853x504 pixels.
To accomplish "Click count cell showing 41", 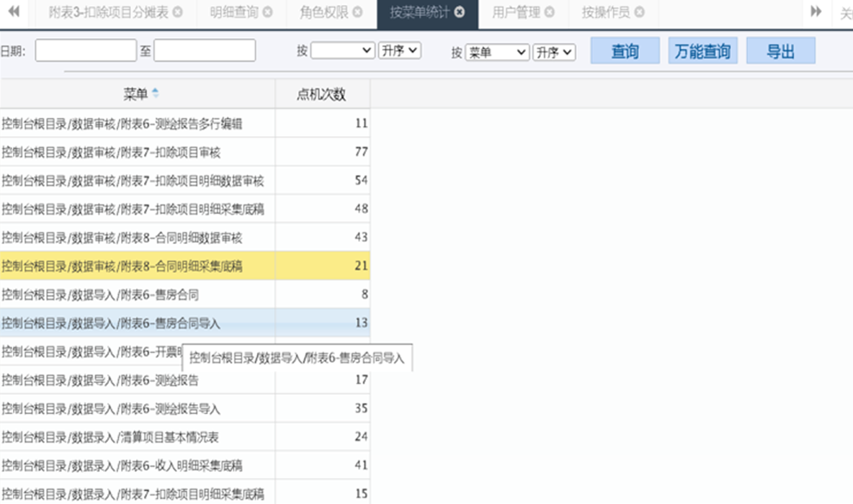I will point(323,465).
